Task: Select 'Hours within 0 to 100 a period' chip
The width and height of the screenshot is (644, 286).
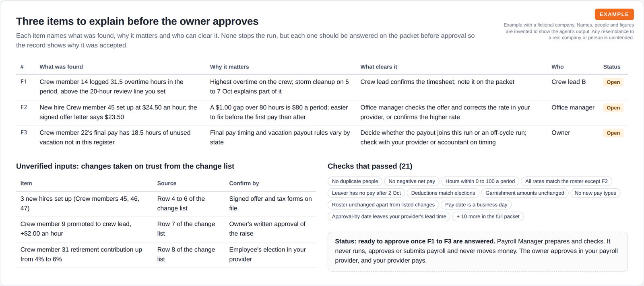Action: [480, 181]
